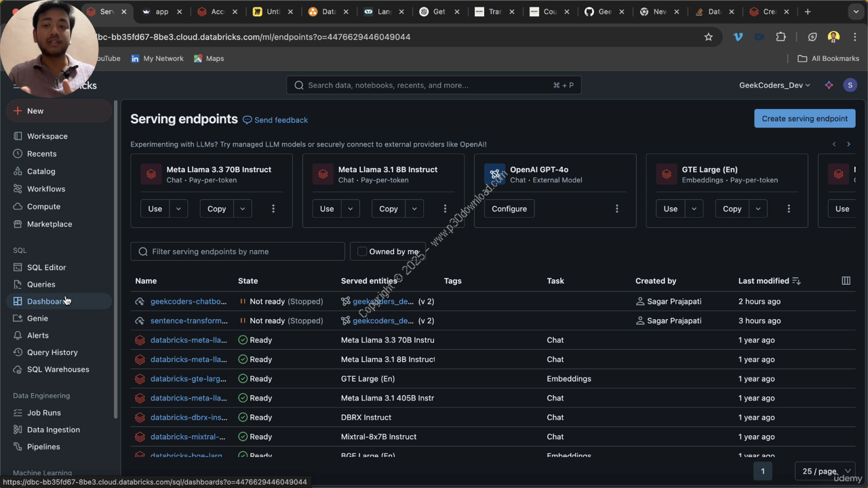Screen dimensions: 868x488
Task: Open the databricks-mixtral-... endpoint link
Action: point(188,437)
